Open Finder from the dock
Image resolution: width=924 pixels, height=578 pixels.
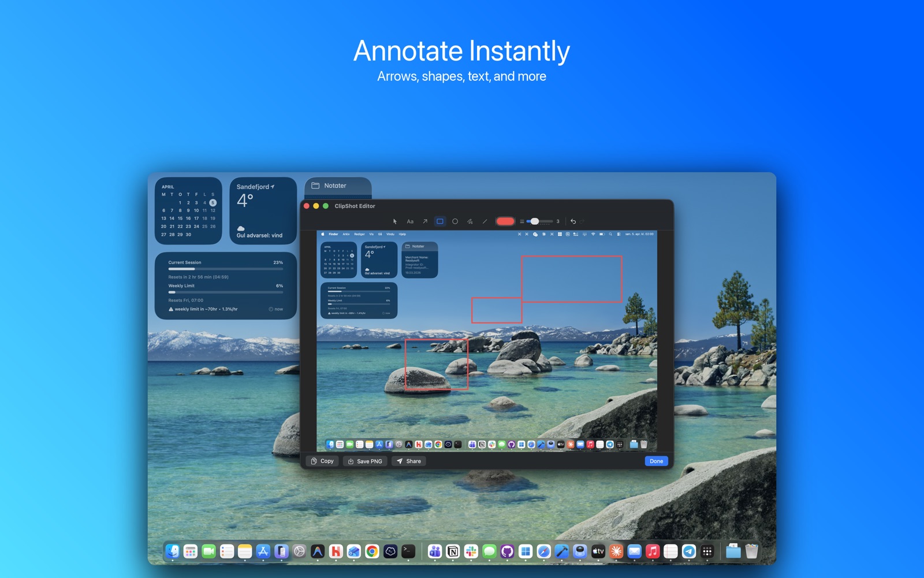click(172, 551)
